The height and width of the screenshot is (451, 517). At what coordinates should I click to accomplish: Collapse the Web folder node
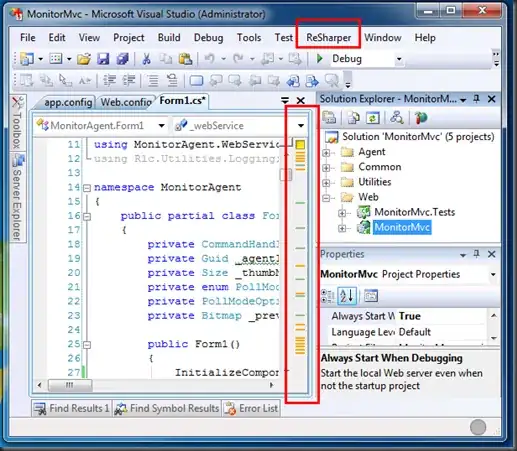coord(326,198)
